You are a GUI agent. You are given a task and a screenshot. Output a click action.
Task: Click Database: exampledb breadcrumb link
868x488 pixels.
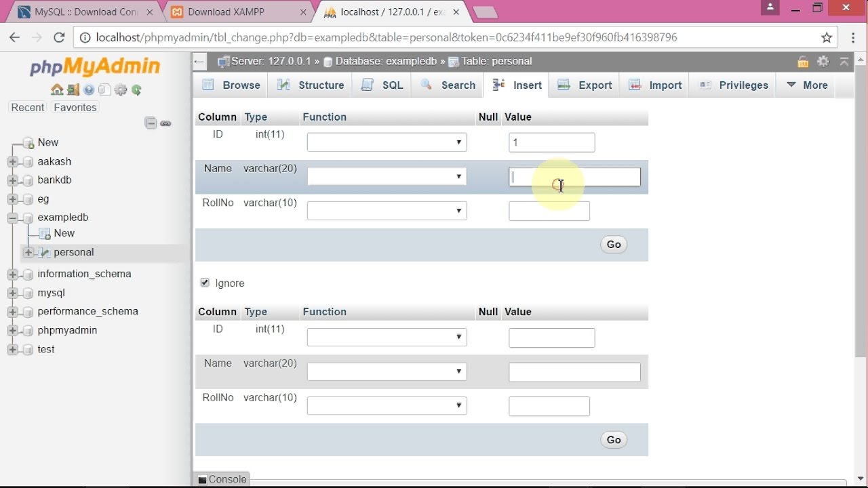(385, 61)
